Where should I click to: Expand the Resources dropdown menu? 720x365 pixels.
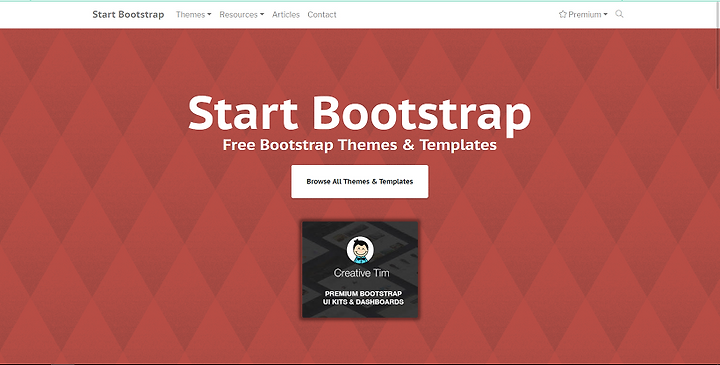(x=242, y=15)
